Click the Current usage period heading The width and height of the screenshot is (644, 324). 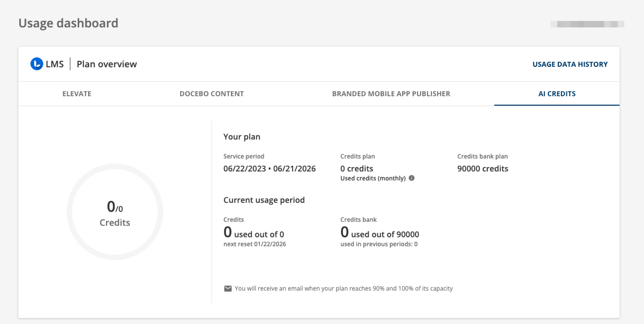click(x=264, y=200)
